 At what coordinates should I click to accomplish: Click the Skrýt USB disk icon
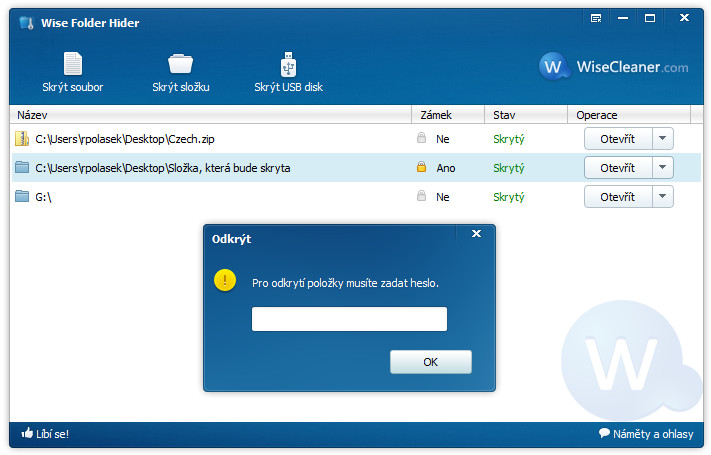(288, 64)
